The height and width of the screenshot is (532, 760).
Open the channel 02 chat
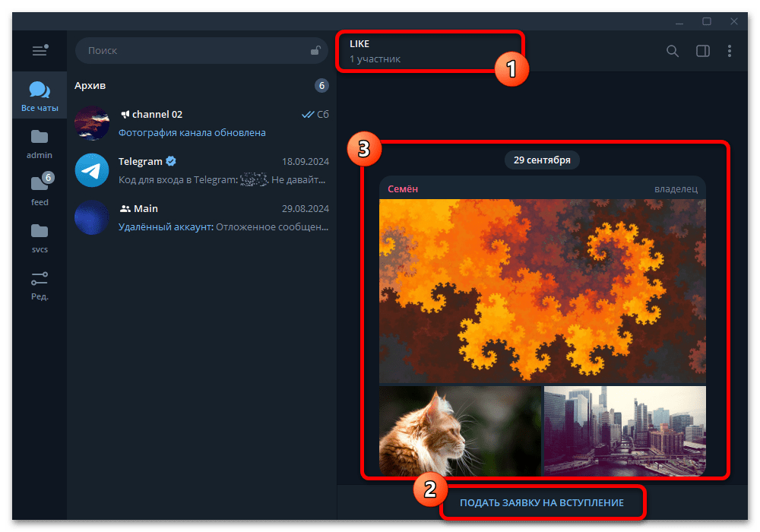pos(201,123)
